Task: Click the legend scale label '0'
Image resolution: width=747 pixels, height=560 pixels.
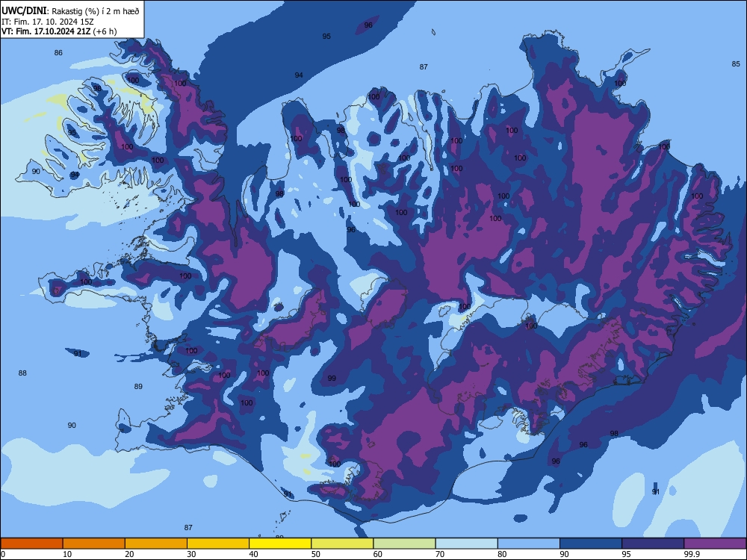Action: 3,554
